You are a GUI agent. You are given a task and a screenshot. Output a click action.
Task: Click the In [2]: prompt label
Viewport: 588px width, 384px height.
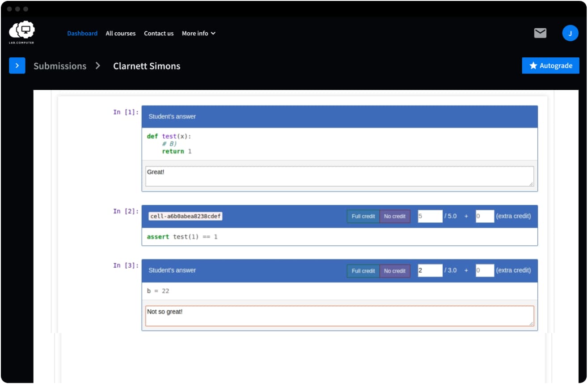point(126,211)
